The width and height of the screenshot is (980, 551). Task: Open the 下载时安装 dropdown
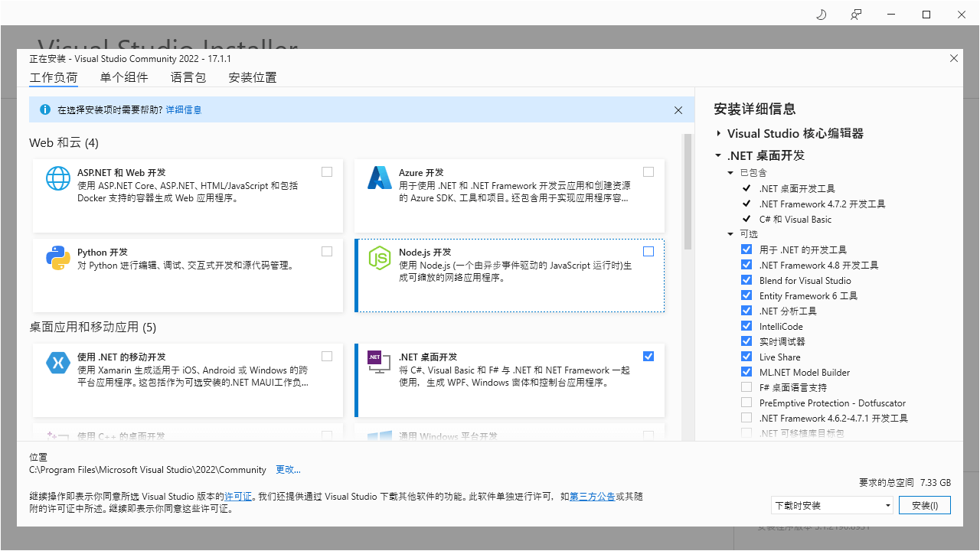[x=832, y=505]
